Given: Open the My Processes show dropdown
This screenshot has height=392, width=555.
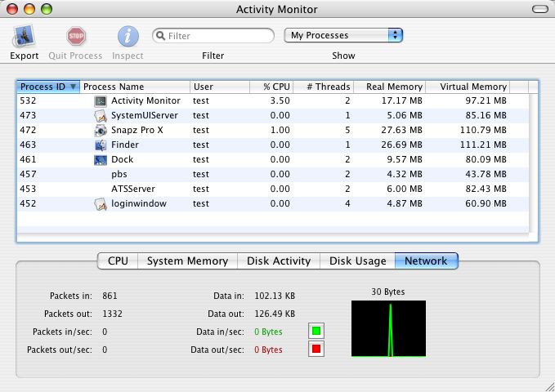Looking at the screenshot, I should click(x=343, y=35).
